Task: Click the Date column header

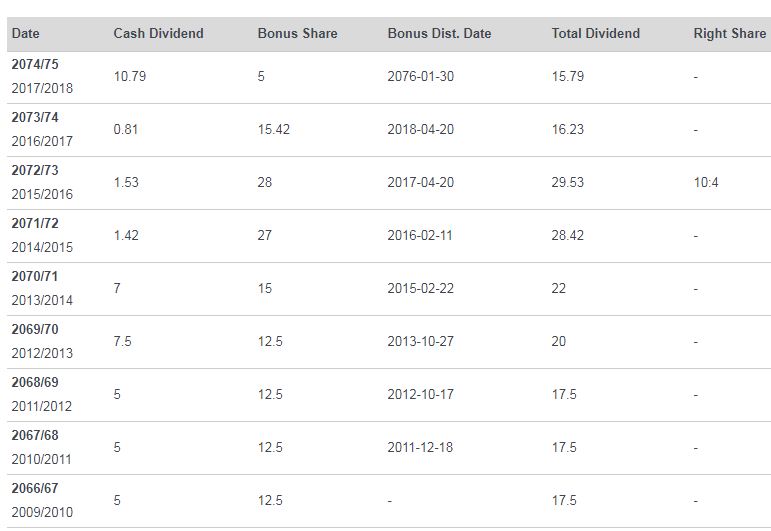Action: point(25,34)
